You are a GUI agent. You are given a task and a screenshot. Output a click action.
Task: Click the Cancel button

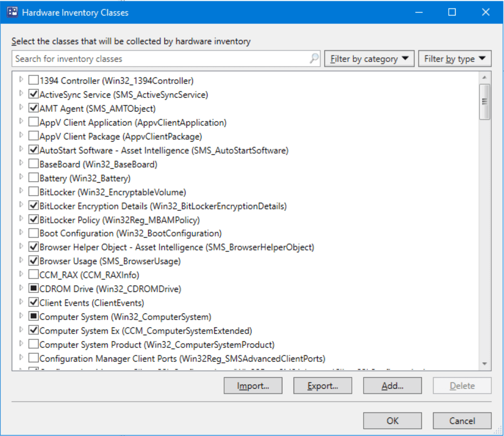point(462,420)
